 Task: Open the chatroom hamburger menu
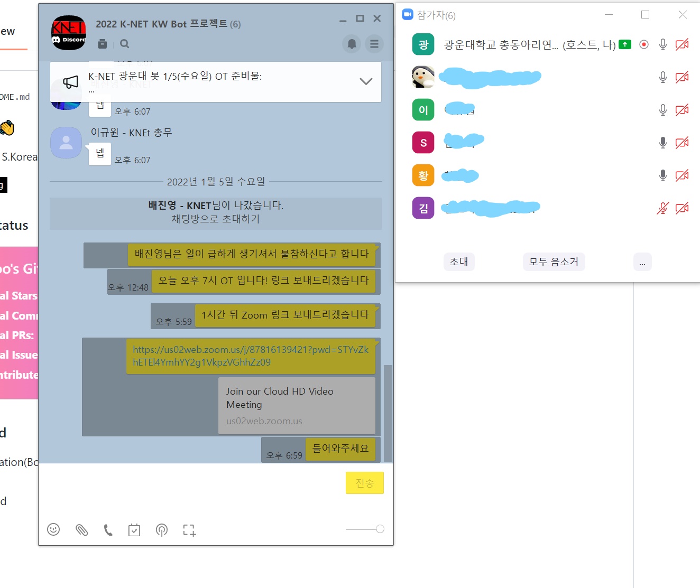pos(374,44)
